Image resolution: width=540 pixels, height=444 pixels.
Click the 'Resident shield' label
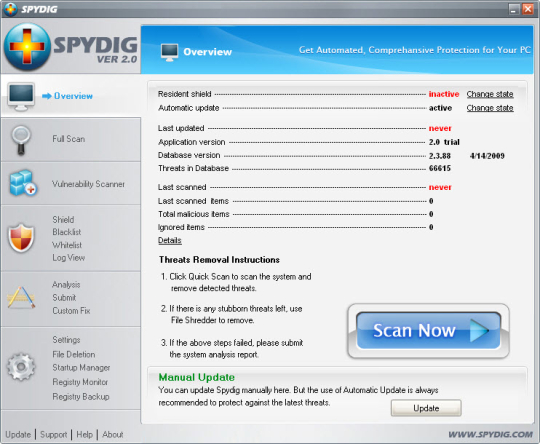pyautogui.click(x=185, y=94)
